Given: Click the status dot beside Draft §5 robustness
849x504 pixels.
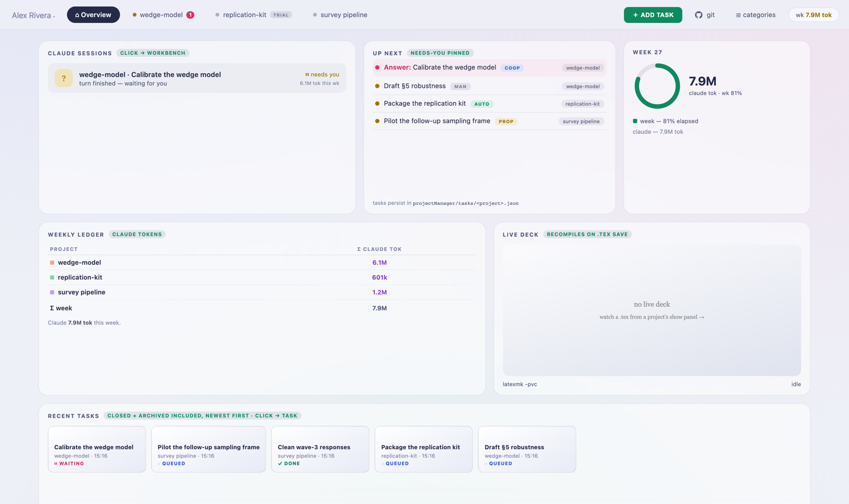Looking at the screenshot, I should 377,86.
